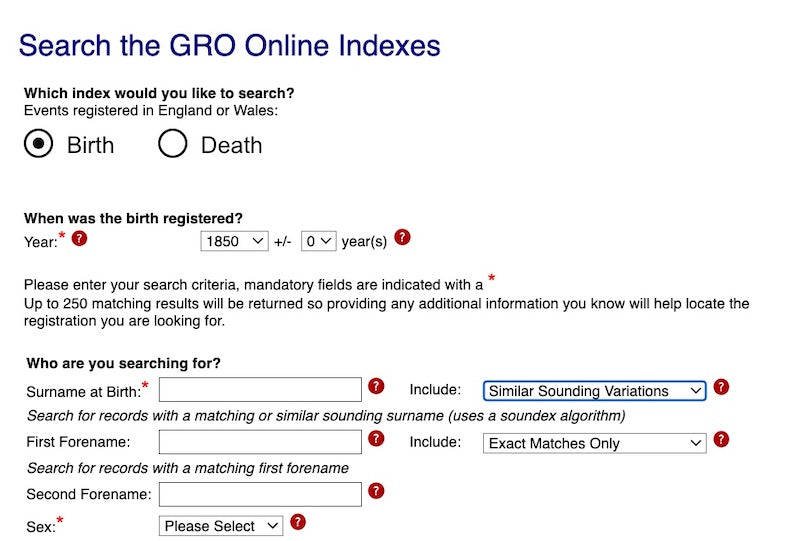Open help icon beside surname Include dropdown
This screenshot has height=541, width=800.
coord(721,387)
